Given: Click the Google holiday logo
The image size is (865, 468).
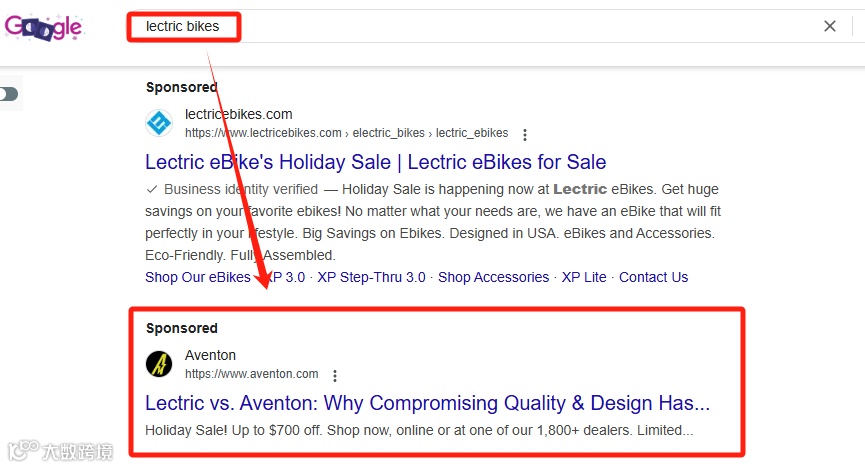Looking at the screenshot, I should click(x=43, y=27).
